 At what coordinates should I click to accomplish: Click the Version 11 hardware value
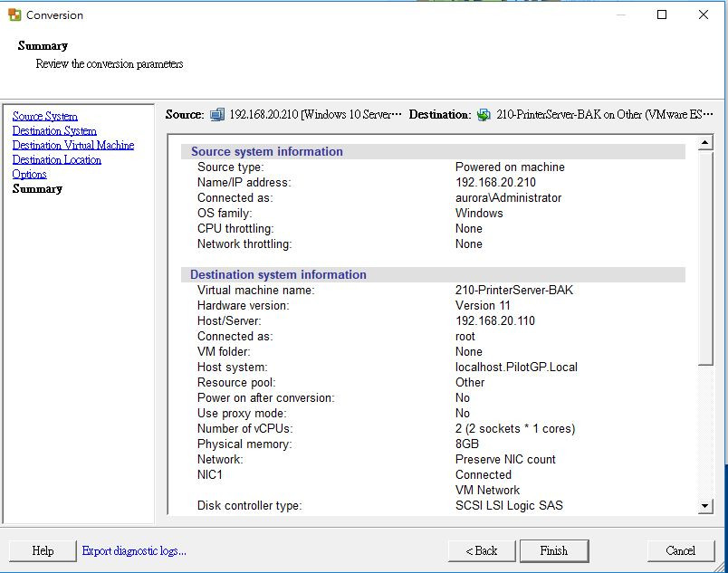(x=483, y=305)
